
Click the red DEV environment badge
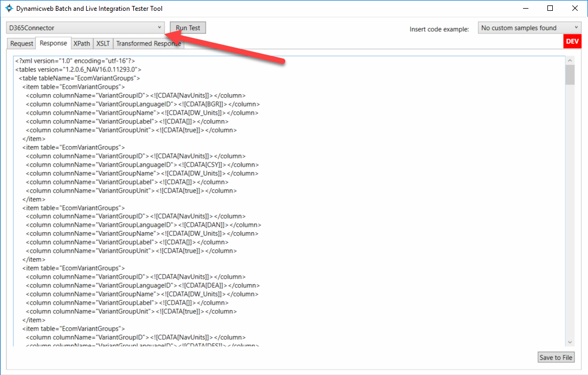coord(572,42)
